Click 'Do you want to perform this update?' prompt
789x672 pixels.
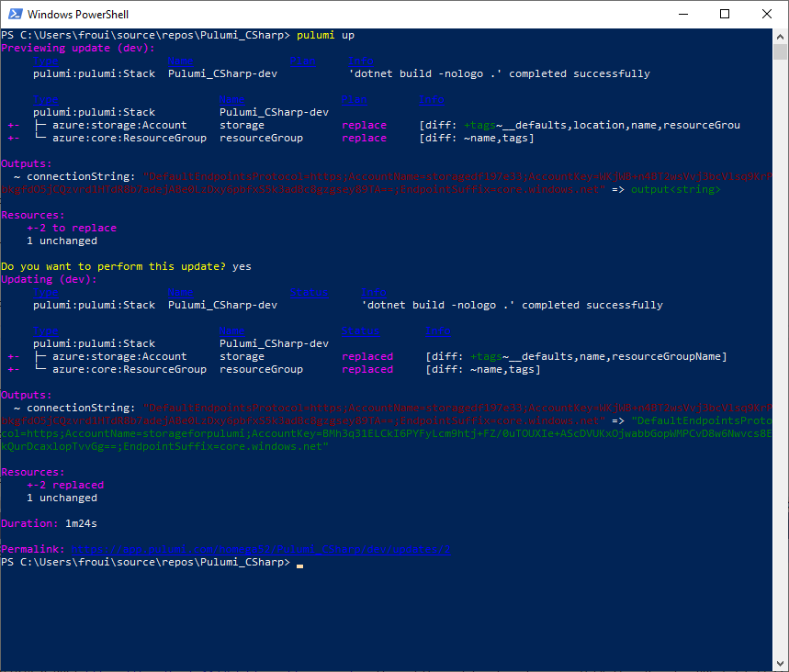113,266
